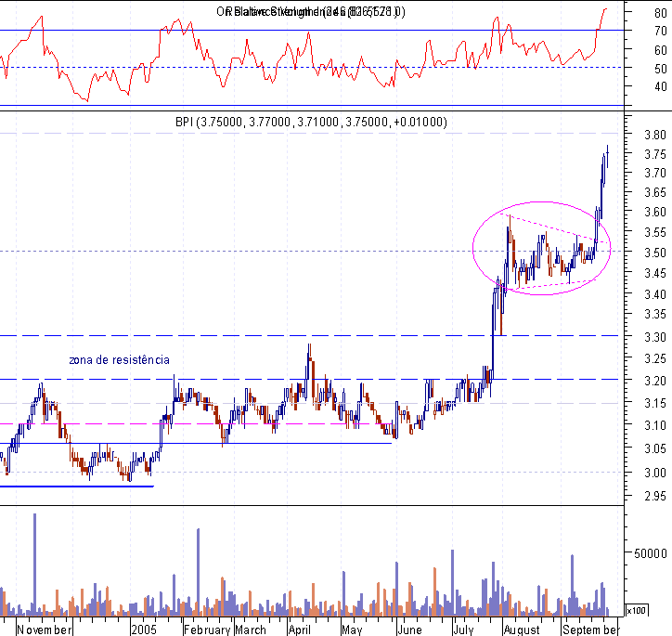Select the March label on the time axis
672x636 pixels.
[251, 630]
